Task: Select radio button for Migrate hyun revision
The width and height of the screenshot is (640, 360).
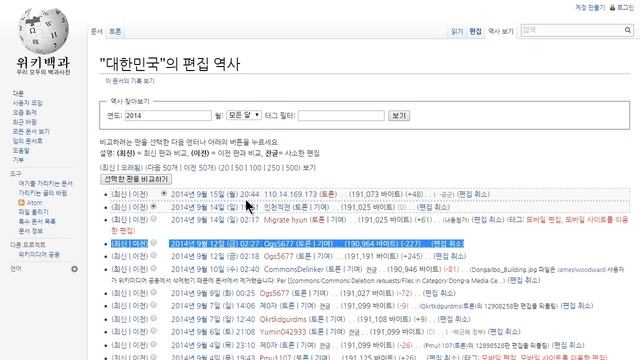Action: point(153,219)
